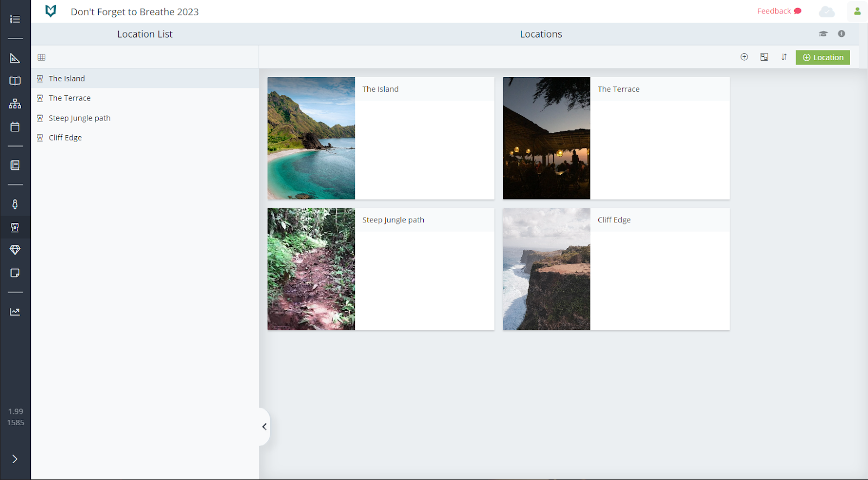Screen dimensions: 868x480
Task: Toggle the table grid view in Location List
Action: 41,57
